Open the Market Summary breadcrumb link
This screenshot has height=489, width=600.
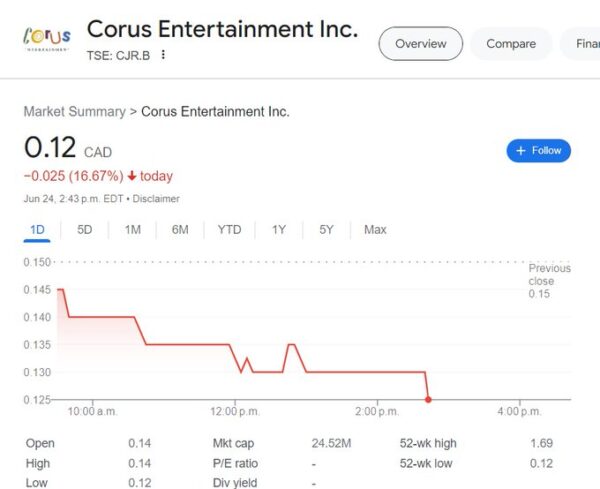tap(75, 112)
